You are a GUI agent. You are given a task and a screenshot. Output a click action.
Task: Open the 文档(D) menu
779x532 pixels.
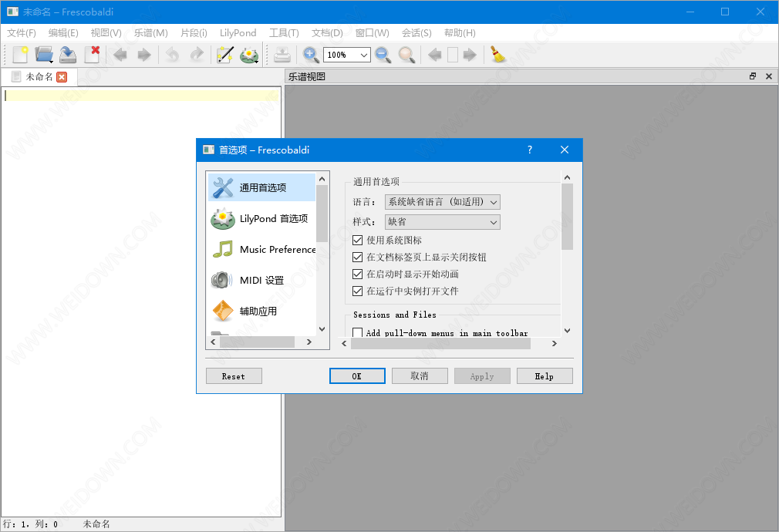(327, 33)
